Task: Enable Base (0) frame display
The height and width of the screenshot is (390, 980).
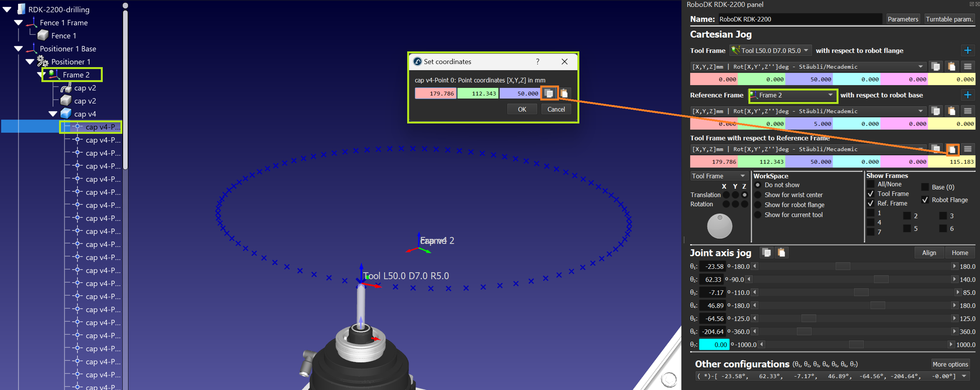Action: [x=925, y=187]
